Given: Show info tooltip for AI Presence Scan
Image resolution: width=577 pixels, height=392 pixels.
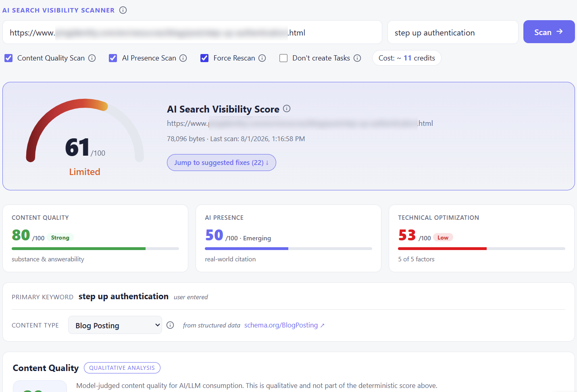Looking at the screenshot, I should coord(183,58).
